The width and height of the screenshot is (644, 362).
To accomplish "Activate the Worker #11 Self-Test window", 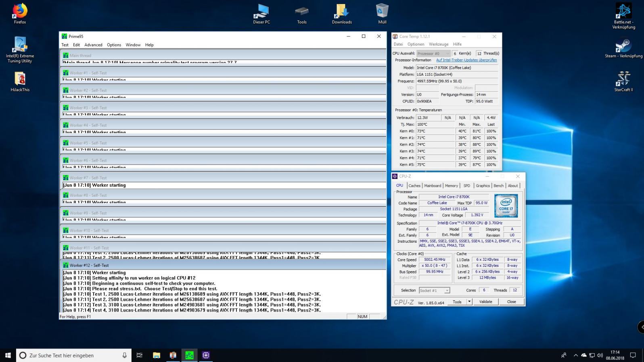I will point(223,248).
